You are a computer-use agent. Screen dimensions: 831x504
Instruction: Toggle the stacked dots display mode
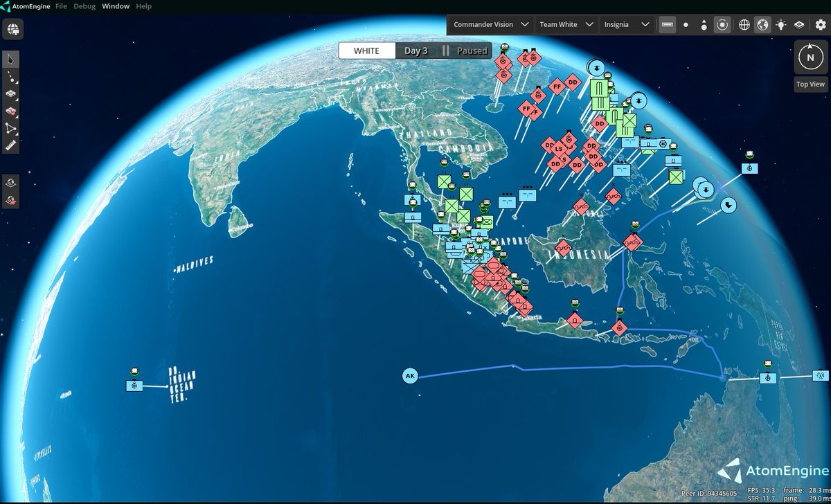coord(704,24)
